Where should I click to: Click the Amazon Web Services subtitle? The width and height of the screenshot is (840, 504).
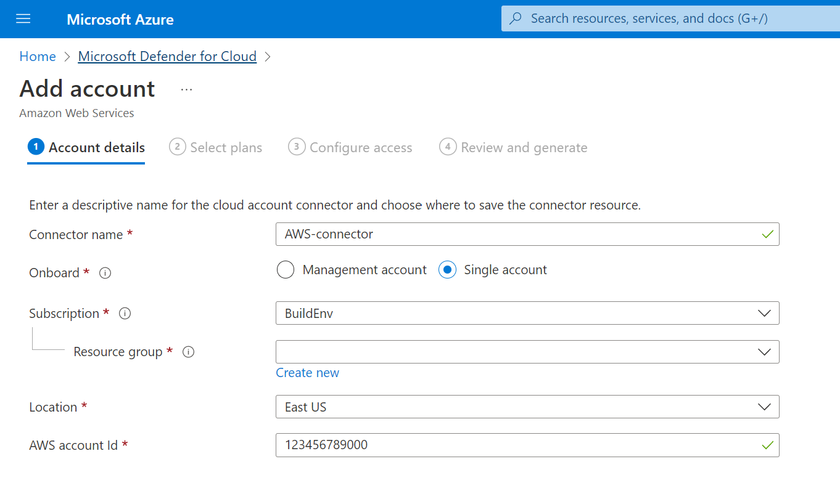(76, 113)
